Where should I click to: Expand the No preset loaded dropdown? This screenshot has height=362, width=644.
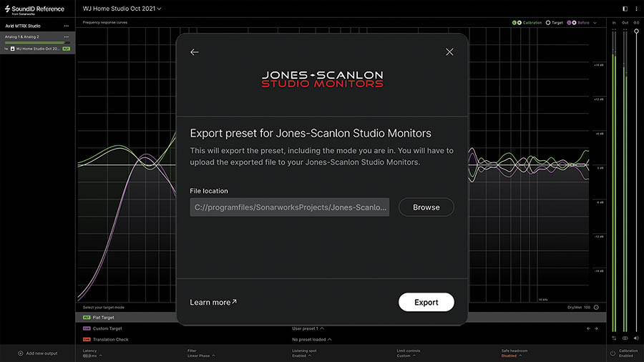tap(312, 339)
